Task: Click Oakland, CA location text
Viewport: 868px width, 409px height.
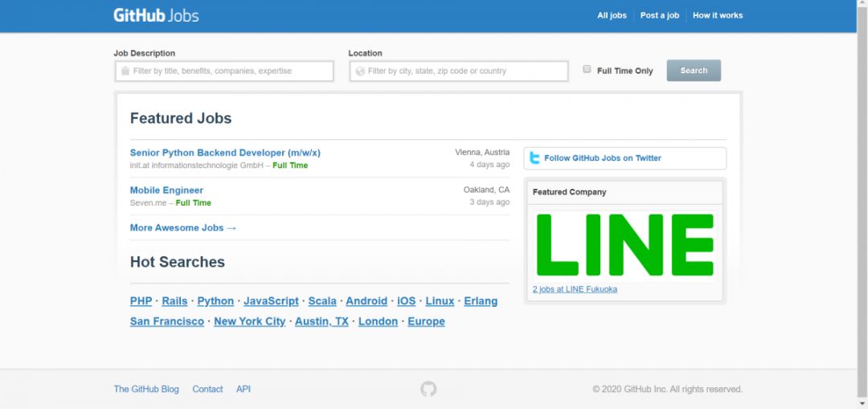Action: coord(486,190)
